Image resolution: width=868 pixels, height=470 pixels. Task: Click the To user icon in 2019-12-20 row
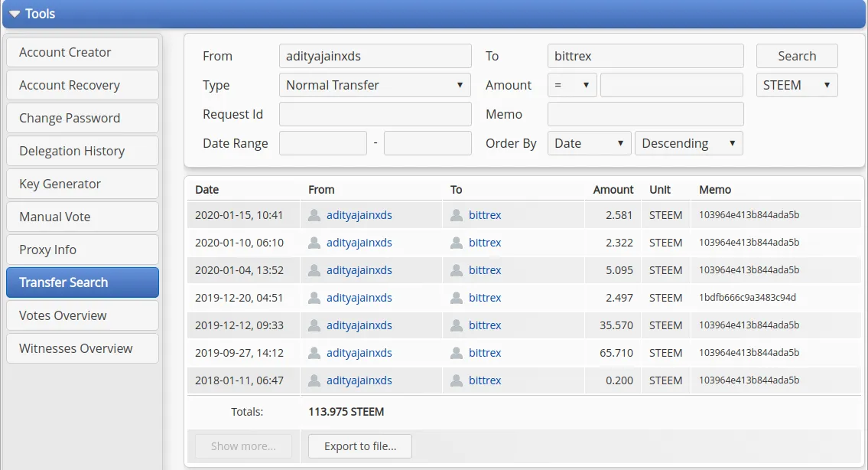coord(456,298)
